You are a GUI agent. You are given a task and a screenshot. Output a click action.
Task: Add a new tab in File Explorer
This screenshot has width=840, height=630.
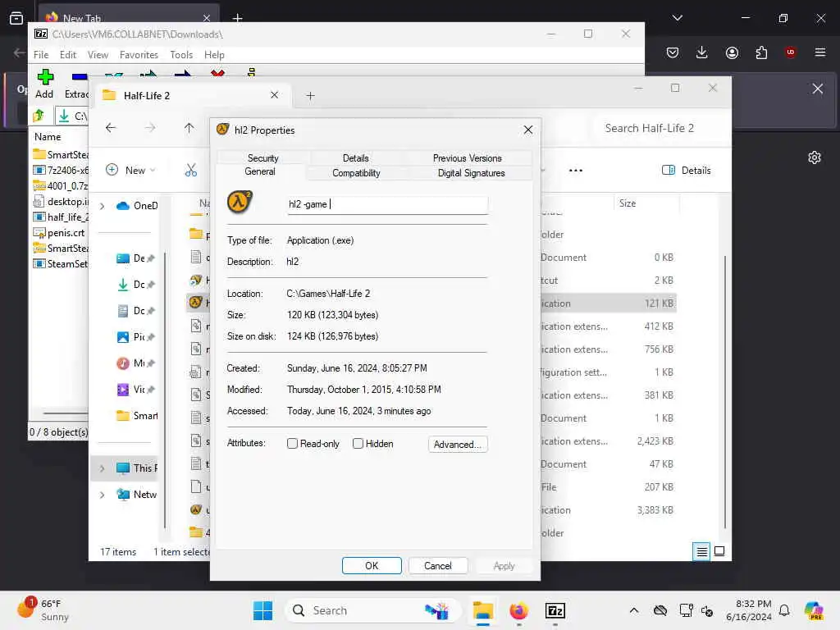point(310,95)
